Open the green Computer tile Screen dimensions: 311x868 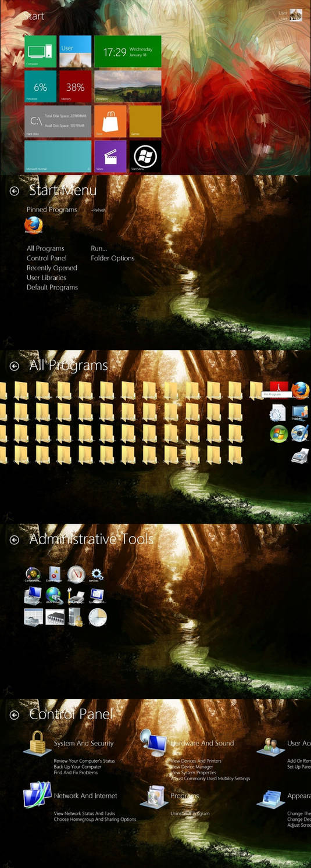click(40, 52)
